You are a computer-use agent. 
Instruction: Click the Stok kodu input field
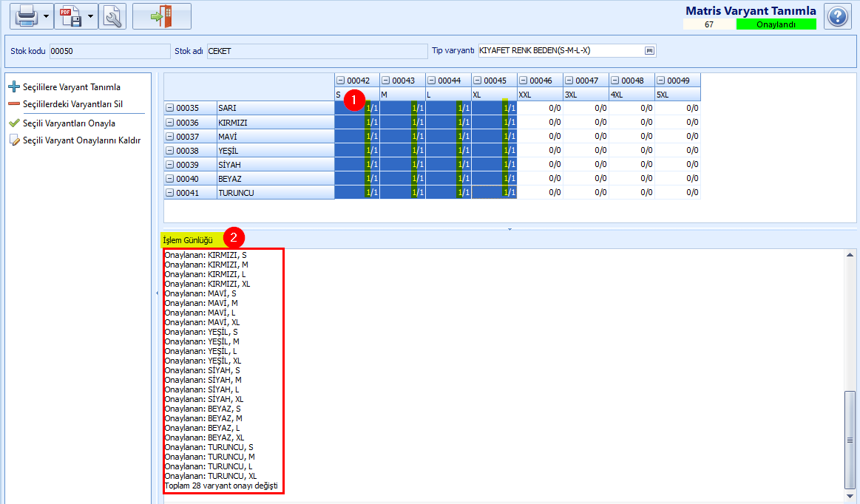[109, 51]
